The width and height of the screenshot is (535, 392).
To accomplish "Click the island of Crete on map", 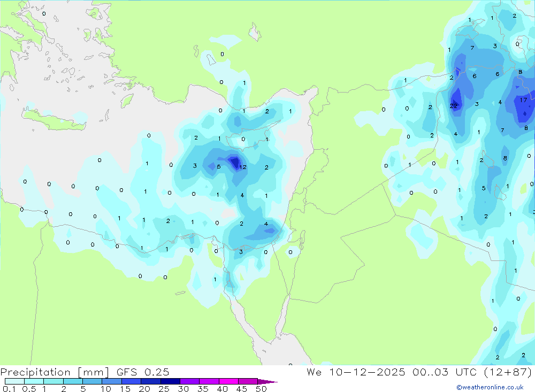I will (55, 119).
